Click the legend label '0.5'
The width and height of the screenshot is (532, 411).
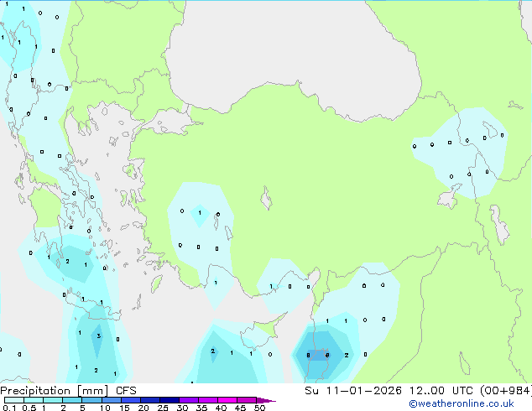point(29,408)
